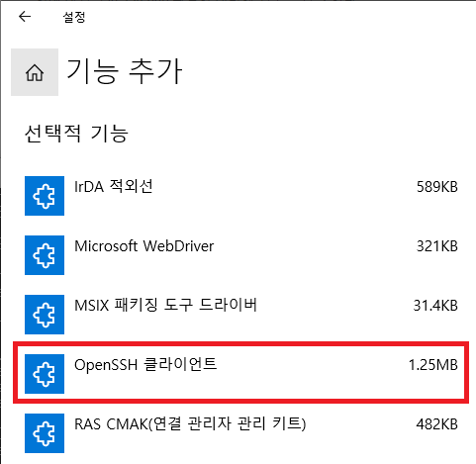Click the puzzle icon for MSIX 패키징 도구 드라이버
The width and height of the screenshot is (476, 464).
click(45, 315)
